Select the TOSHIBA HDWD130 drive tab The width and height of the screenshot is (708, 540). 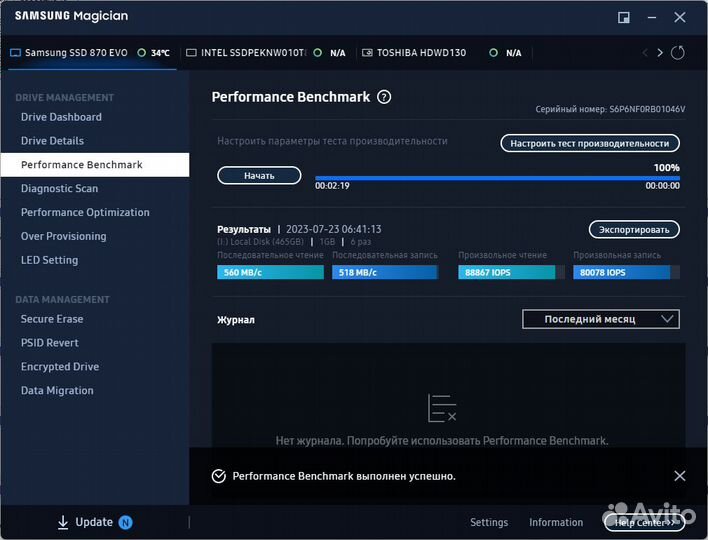(x=442, y=53)
